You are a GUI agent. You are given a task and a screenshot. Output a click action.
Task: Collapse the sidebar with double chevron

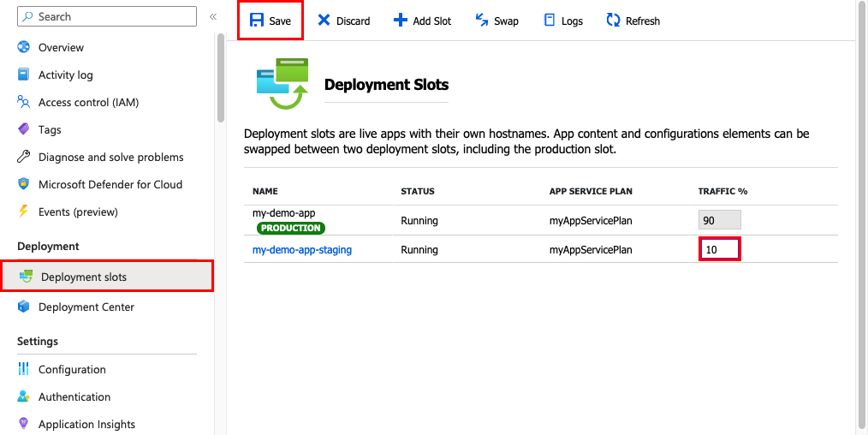coord(213,16)
